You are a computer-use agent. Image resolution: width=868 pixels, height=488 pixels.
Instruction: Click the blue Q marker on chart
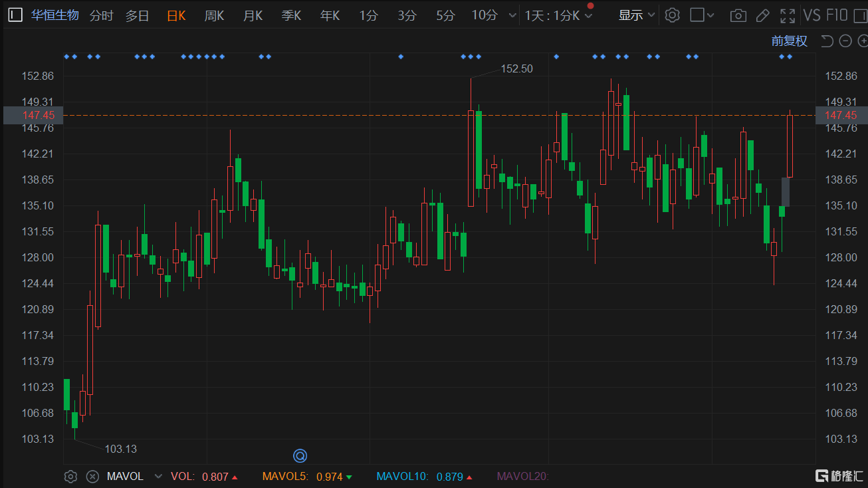(300, 455)
